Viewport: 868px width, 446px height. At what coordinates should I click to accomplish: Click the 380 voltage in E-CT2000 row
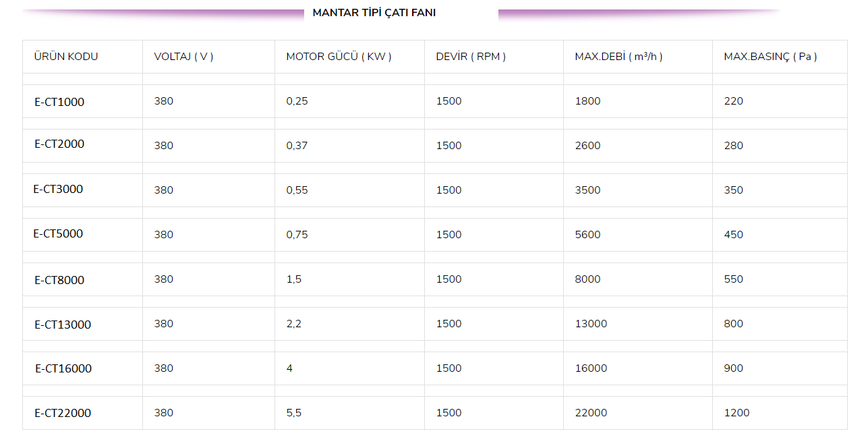tap(163, 146)
